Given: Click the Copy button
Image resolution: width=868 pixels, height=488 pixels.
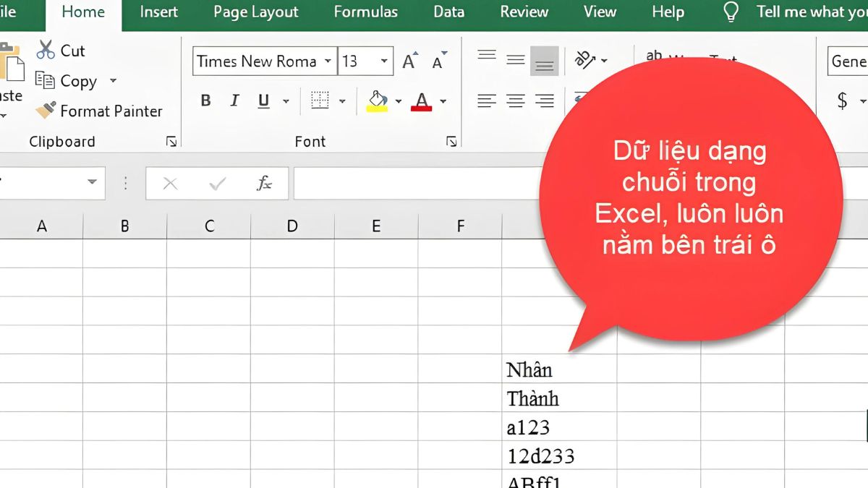Looking at the screenshot, I should click(x=75, y=80).
